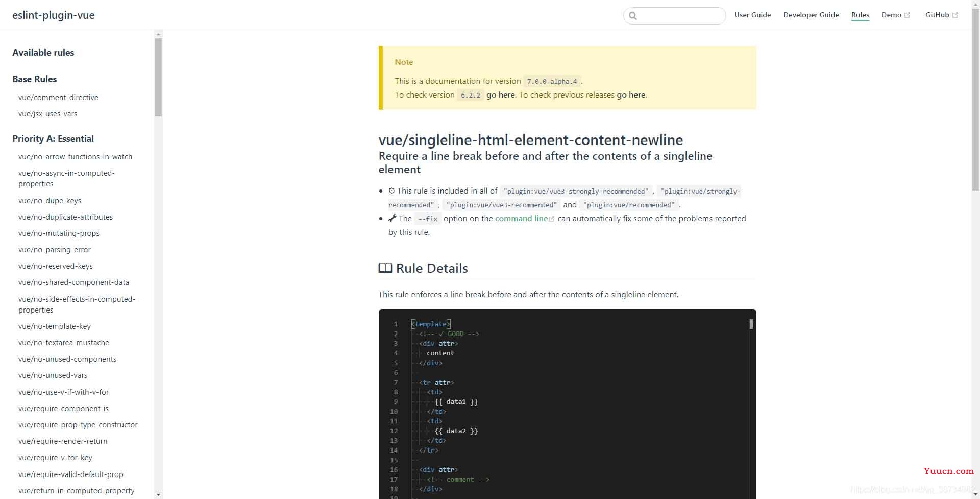The image size is (980, 499).
Task: Click the 6.2.2 version code
Action: [471, 95]
